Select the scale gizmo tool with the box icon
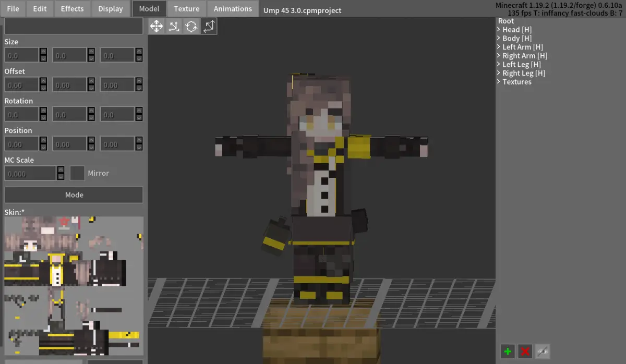The height and width of the screenshot is (364, 626). pos(174,26)
